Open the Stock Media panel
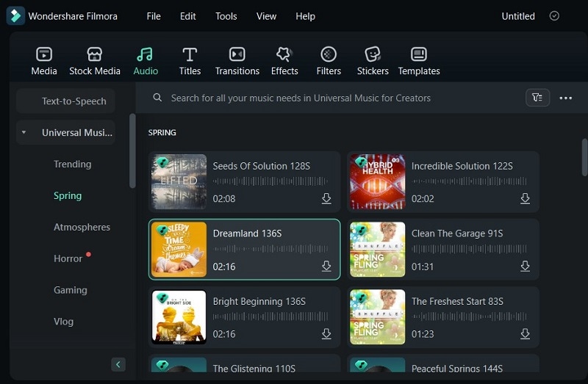The height and width of the screenshot is (384, 588). point(95,61)
